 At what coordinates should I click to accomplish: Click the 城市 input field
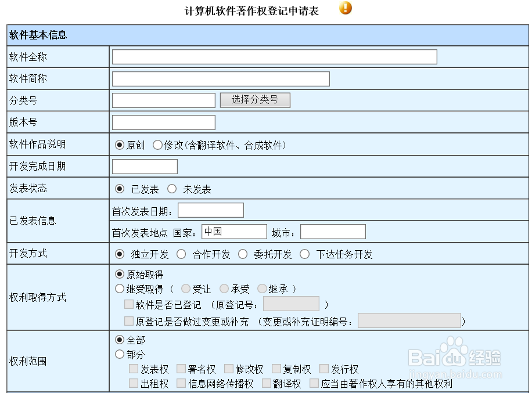[333, 232]
